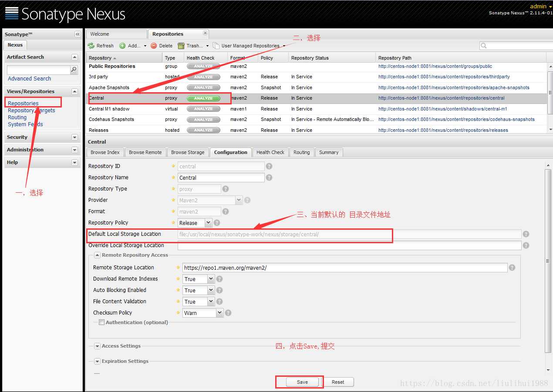Refresh the repositories list
Screen dimensions: 553x392
101,46
